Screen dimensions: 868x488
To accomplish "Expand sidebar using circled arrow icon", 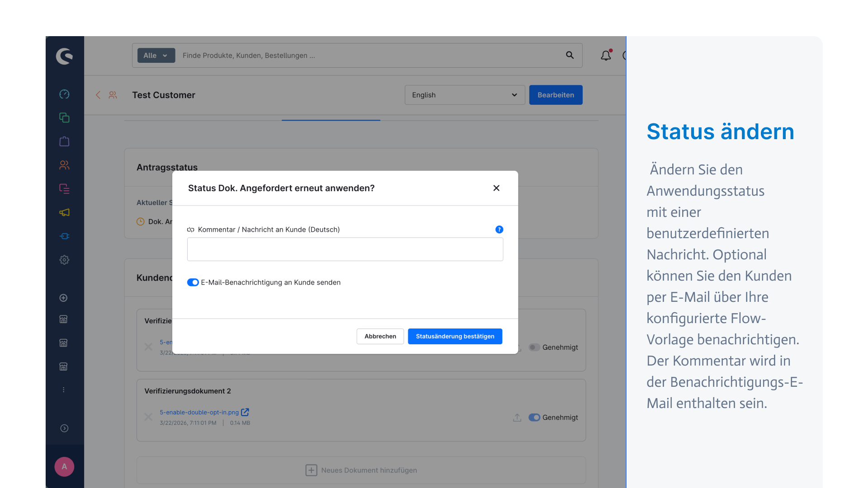I will (64, 428).
